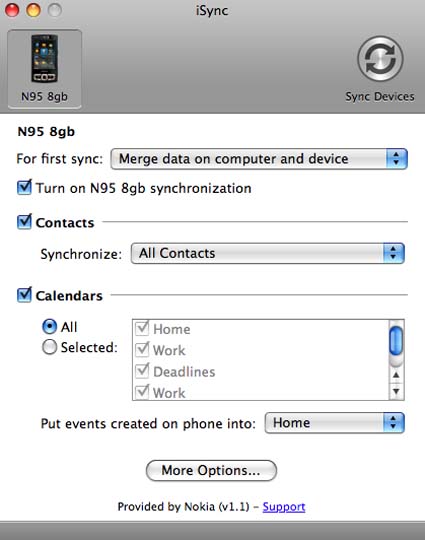Open the Synchronize All Contacts dropdown
This screenshot has height=540, width=425.
click(268, 253)
